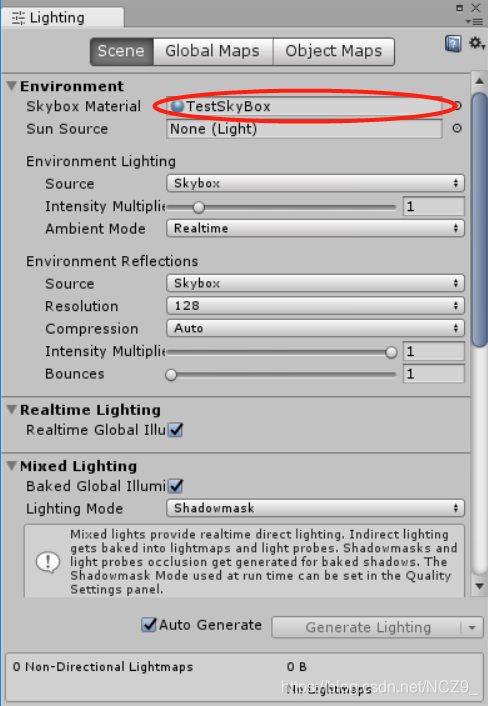Collapse the Mixed Lighting section
The width and height of the screenshot is (488, 706).
(x=12, y=466)
